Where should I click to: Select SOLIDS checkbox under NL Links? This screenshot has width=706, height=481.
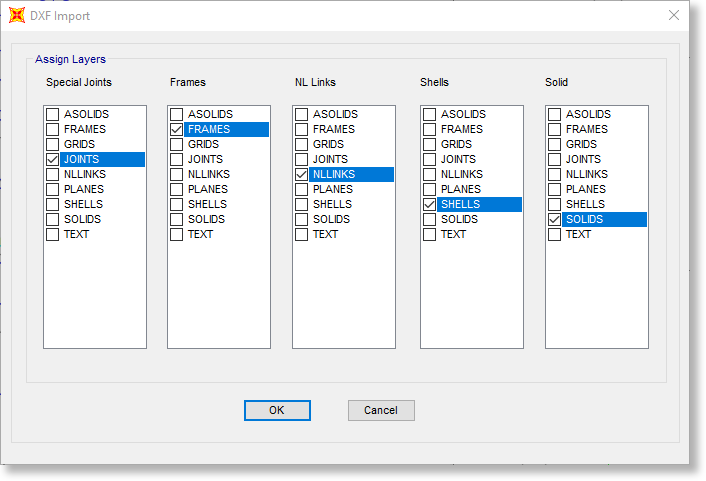coord(302,220)
